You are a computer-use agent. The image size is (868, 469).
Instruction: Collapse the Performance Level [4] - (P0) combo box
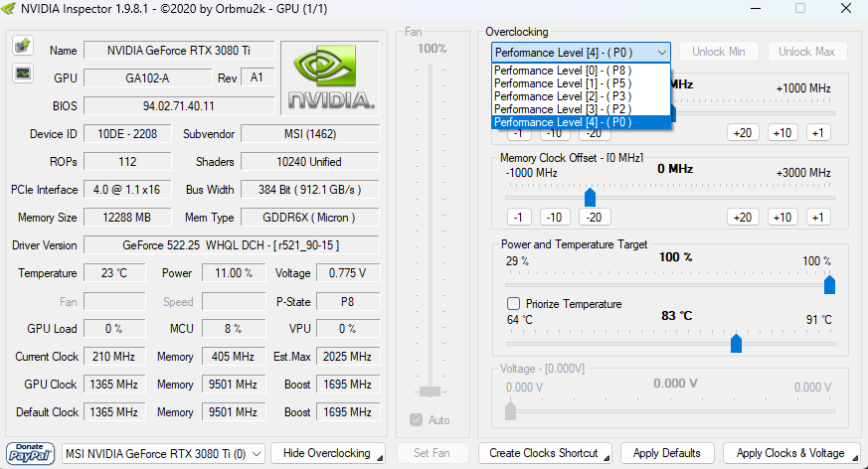(581, 53)
